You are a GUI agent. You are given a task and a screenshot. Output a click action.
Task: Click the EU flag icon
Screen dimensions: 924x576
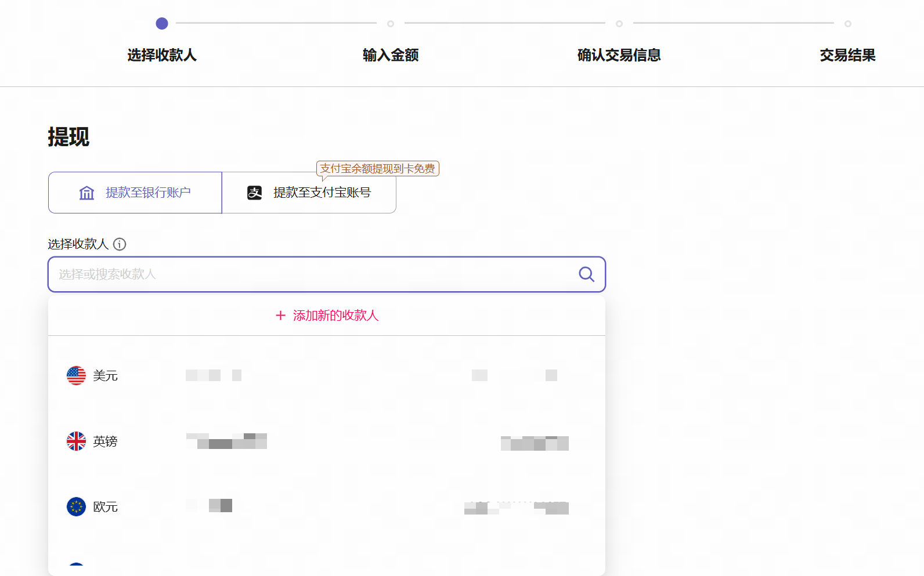coord(76,507)
